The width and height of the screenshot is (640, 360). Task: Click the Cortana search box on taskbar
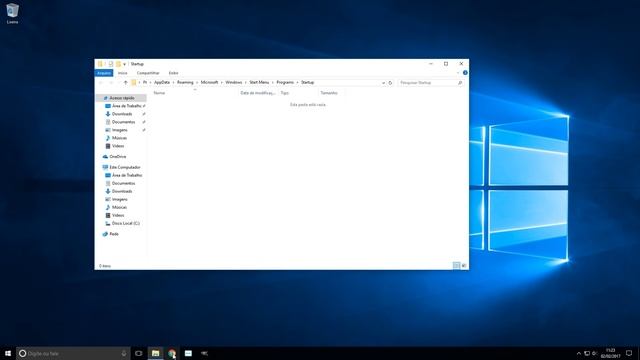tap(73, 353)
